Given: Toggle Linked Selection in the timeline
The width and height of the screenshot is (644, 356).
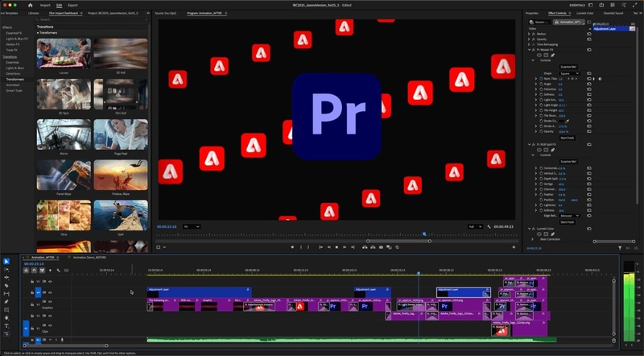Looking at the screenshot, I should (x=42, y=271).
